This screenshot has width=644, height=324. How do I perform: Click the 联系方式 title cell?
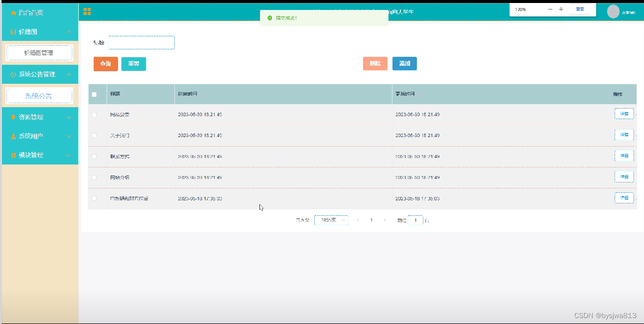point(120,157)
